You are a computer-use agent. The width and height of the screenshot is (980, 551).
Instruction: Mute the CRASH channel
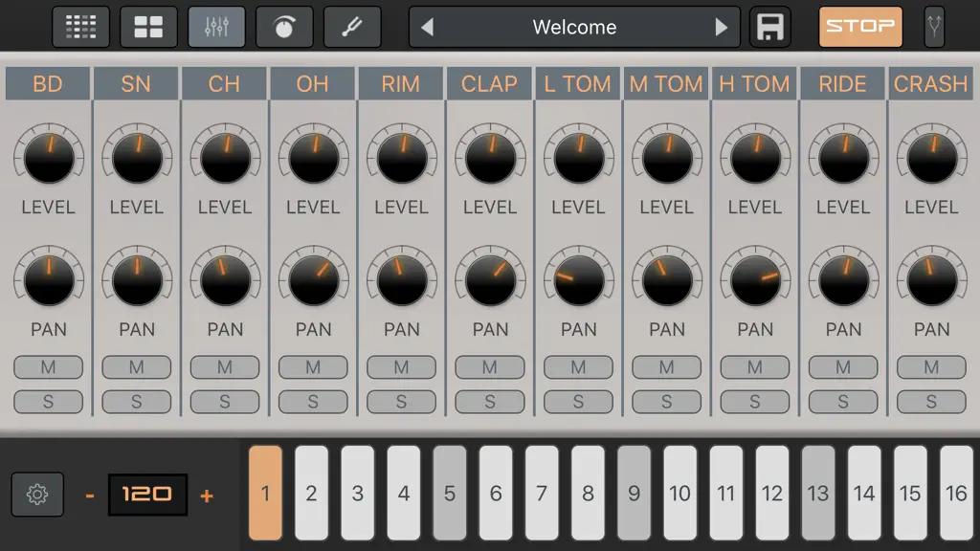[x=931, y=367]
